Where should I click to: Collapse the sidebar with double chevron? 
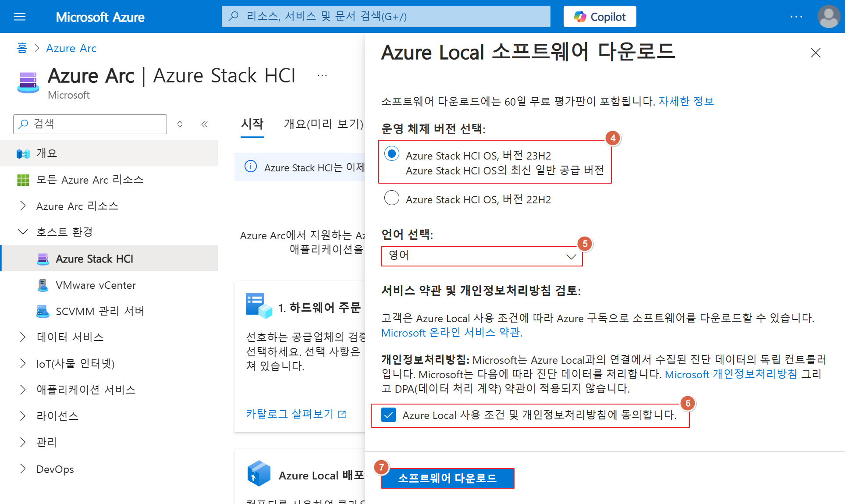click(x=204, y=124)
